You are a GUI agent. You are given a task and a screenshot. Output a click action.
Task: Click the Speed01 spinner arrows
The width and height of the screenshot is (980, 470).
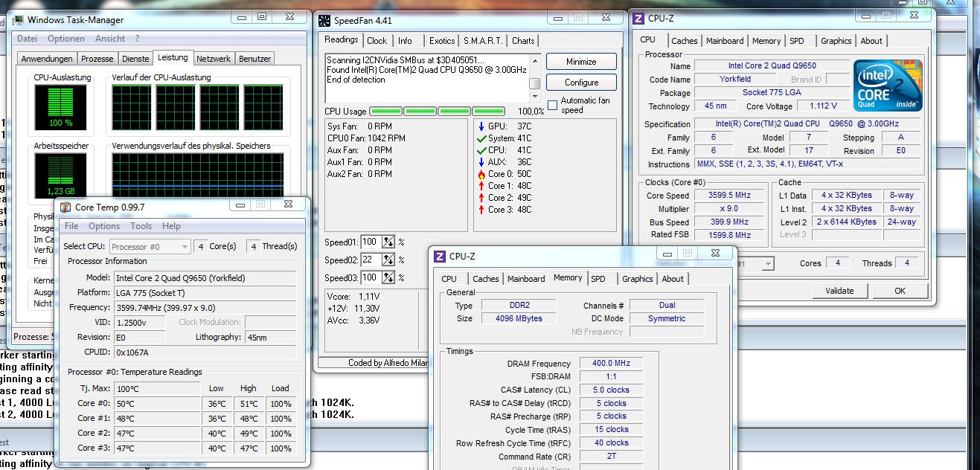point(388,242)
